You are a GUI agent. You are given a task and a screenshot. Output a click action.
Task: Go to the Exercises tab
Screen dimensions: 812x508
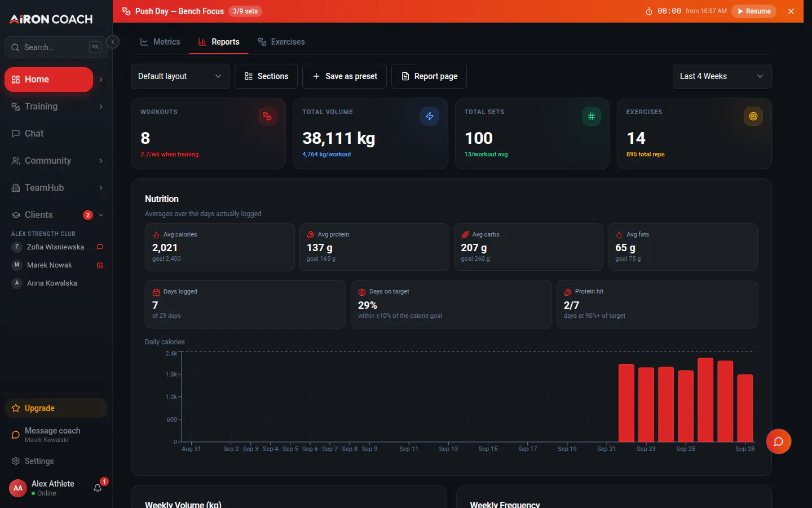(x=281, y=42)
